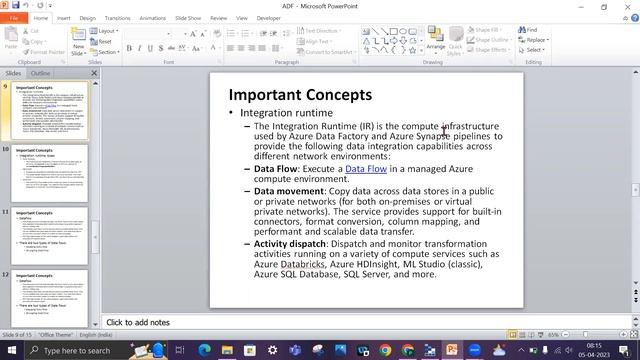
Task: Expand the Arrange menu
Action: click(436, 41)
